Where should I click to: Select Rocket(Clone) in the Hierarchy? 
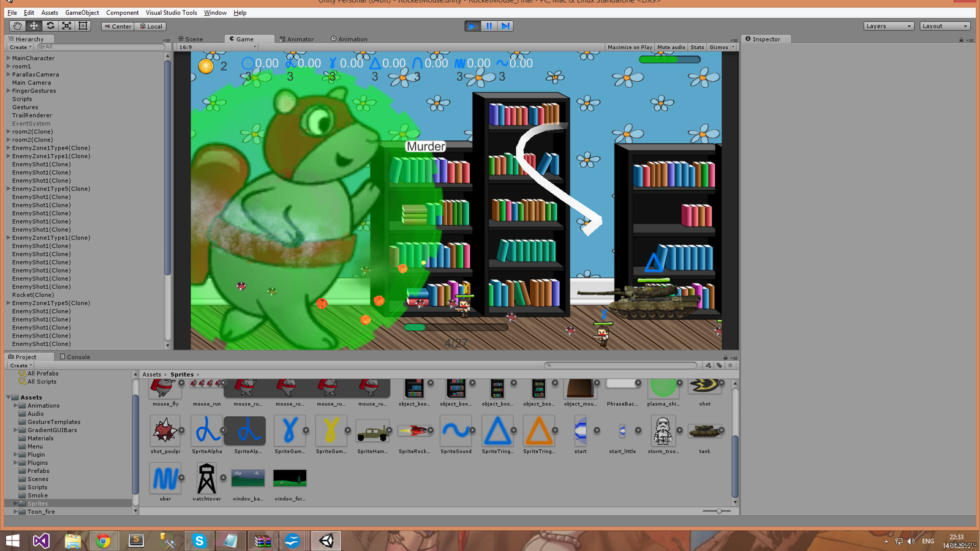[33, 295]
